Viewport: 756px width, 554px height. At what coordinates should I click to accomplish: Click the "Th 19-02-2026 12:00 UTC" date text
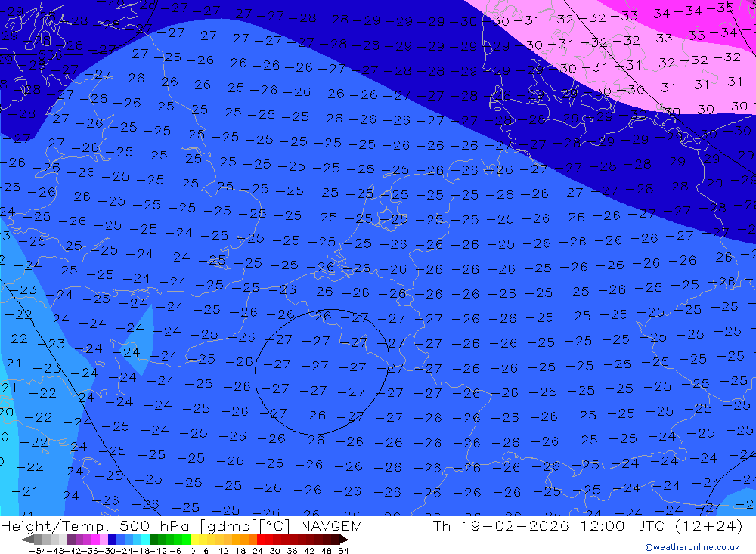pyautogui.click(x=549, y=525)
